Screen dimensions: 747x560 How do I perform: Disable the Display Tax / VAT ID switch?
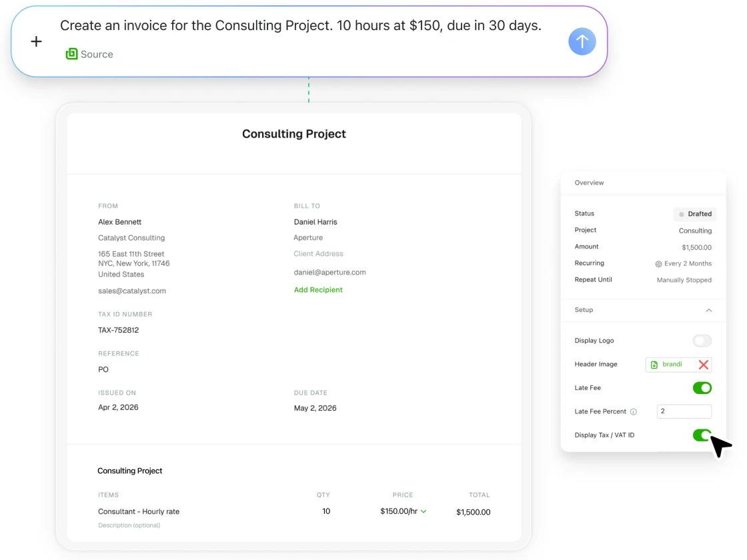702,435
